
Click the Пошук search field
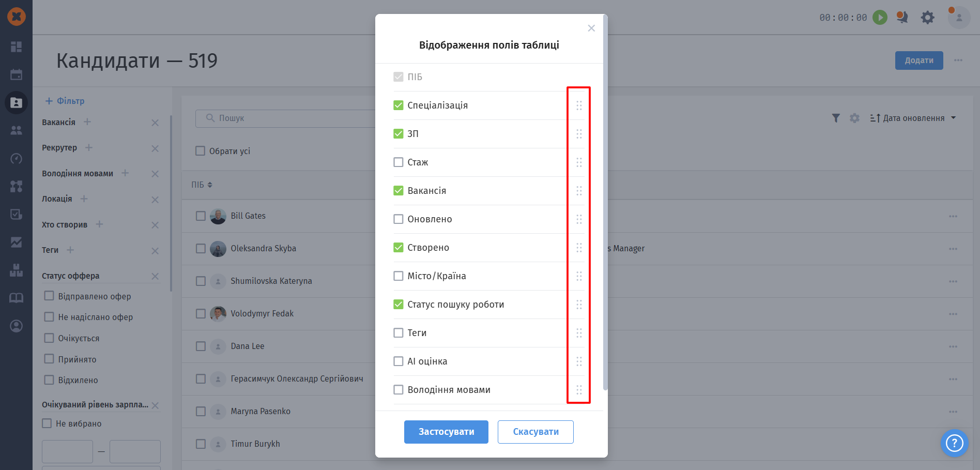point(285,118)
